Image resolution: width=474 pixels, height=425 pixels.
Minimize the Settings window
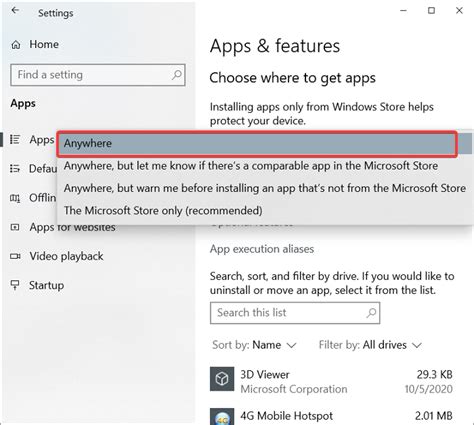tap(403, 11)
